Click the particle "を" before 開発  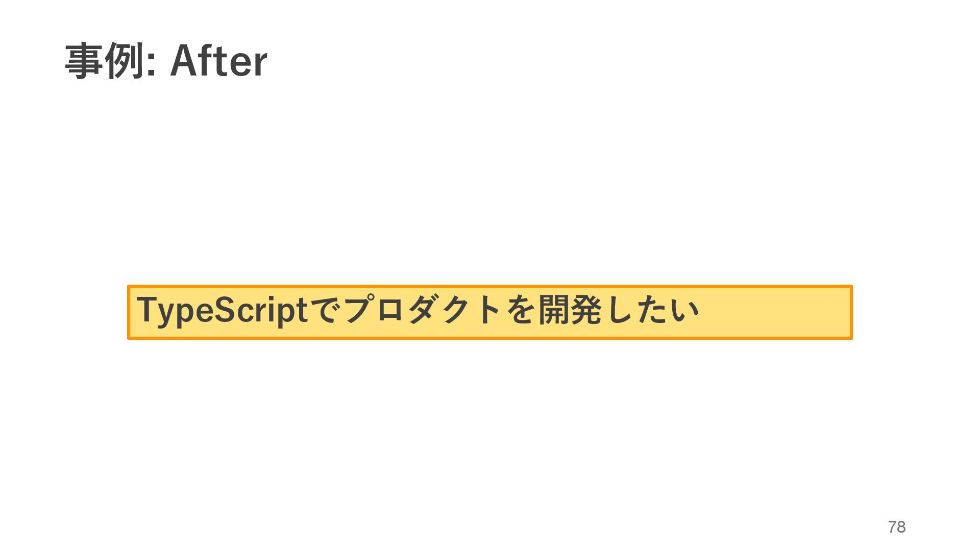pyautogui.click(x=521, y=310)
